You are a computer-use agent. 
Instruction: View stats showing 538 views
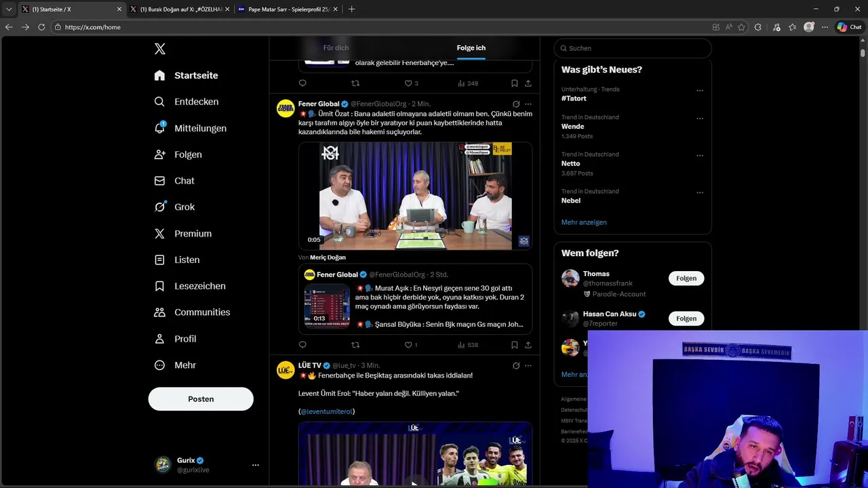click(x=468, y=345)
